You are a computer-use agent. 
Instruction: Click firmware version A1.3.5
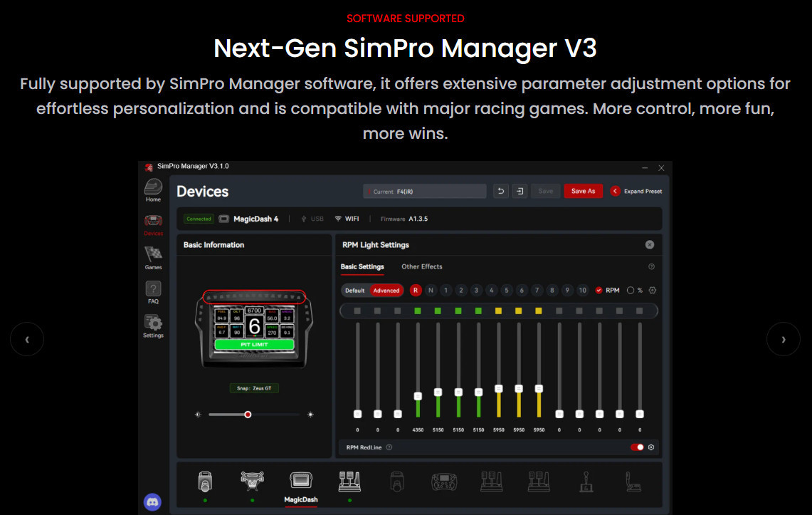tap(418, 219)
